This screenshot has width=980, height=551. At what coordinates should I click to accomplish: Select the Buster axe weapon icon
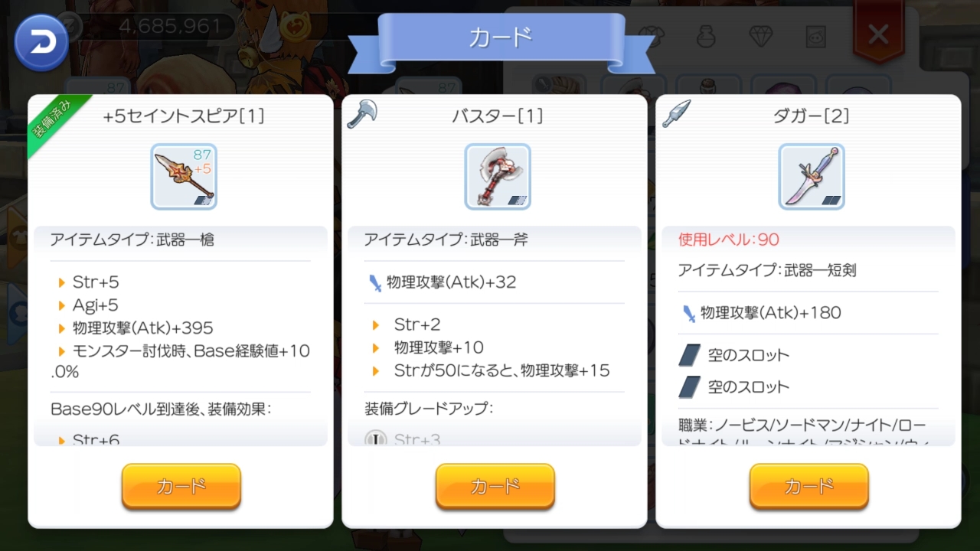point(498,177)
